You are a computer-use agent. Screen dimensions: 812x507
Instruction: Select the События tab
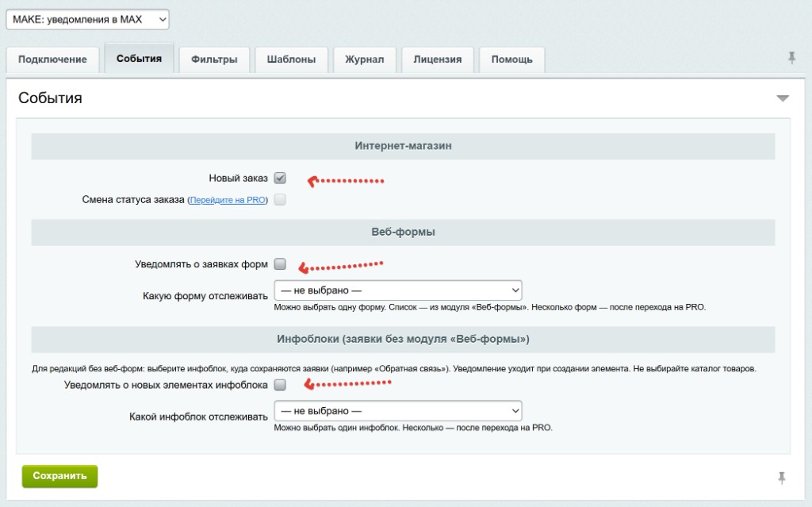click(x=139, y=59)
